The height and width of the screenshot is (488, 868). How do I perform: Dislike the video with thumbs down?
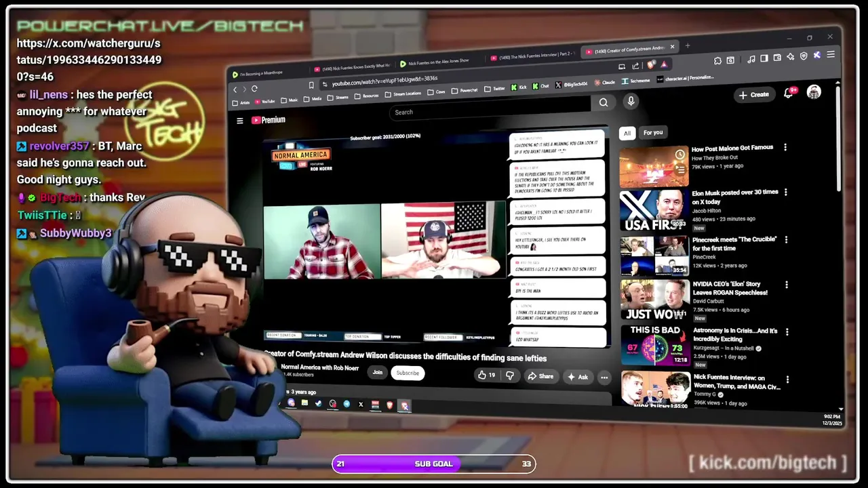(x=510, y=375)
